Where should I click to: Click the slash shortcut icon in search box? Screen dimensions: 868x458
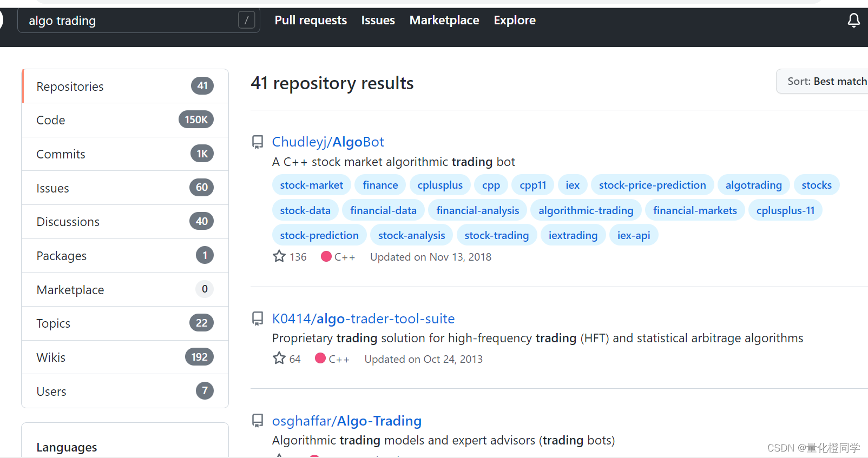pyautogui.click(x=246, y=21)
